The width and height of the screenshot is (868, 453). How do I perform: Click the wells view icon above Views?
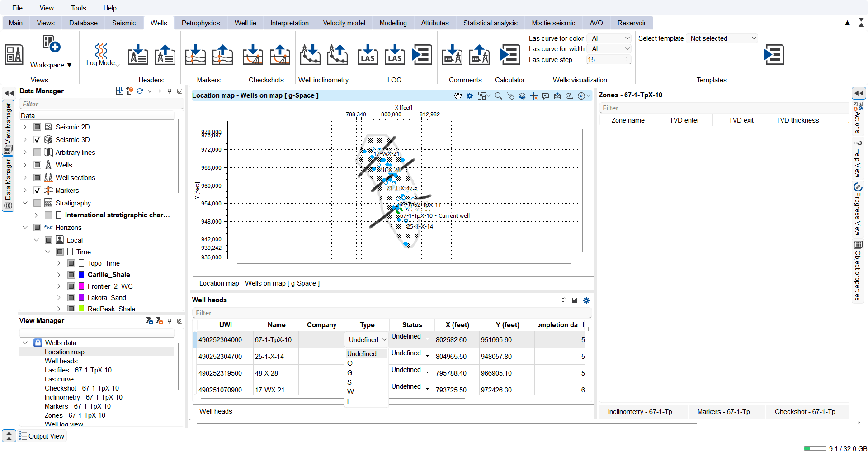pyautogui.click(x=14, y=55)
